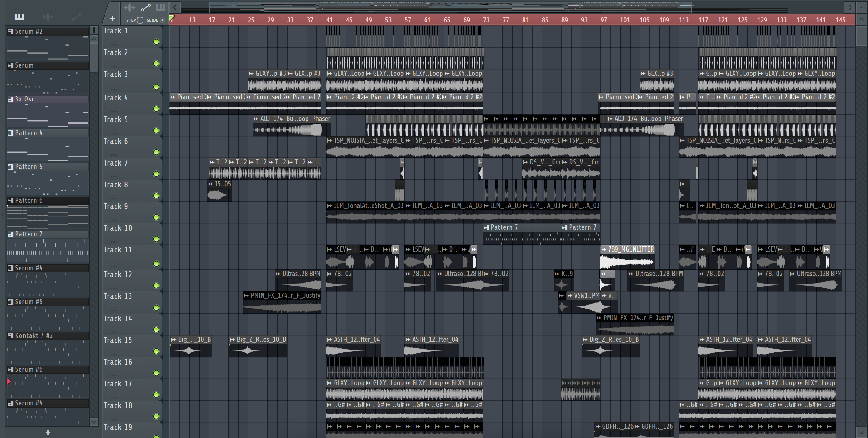Mute Track 8 with its green LED
868x438 pixels.
(x=156, y=195)
